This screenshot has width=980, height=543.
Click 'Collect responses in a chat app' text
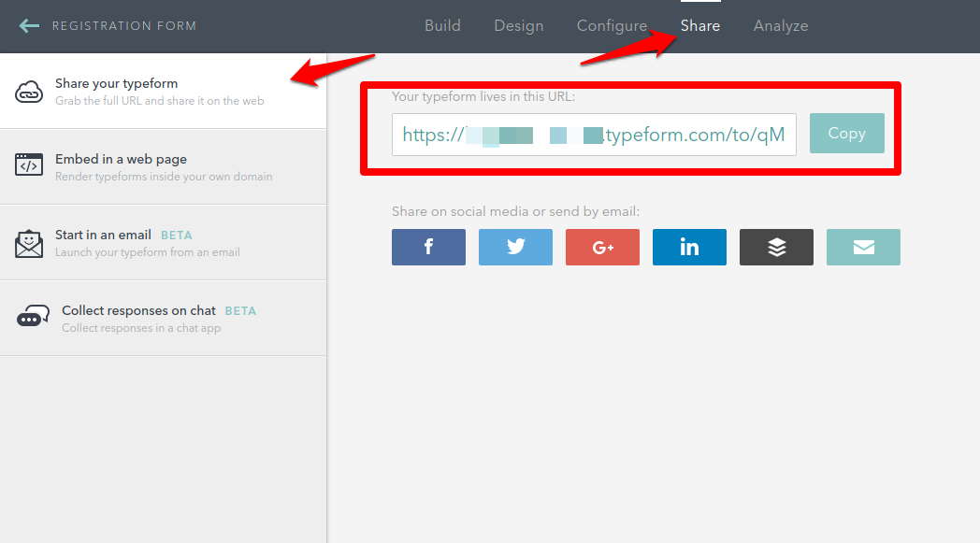click(141, 328)
